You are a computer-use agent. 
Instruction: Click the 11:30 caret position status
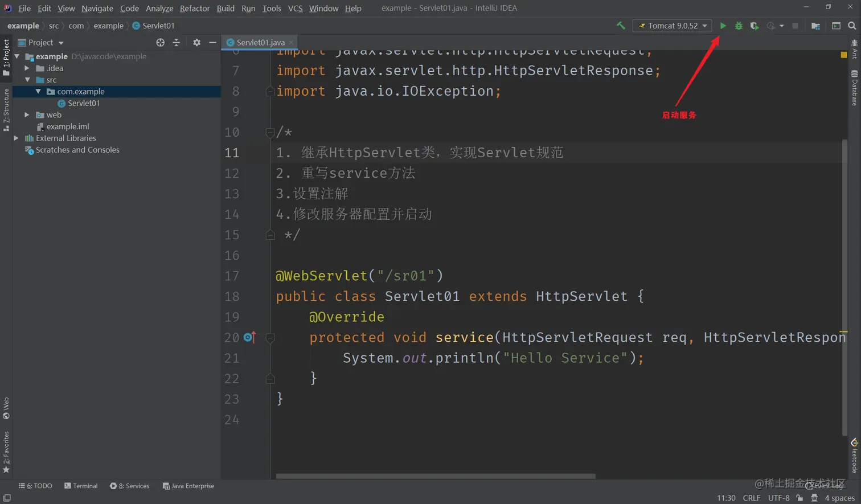[726, 498]
